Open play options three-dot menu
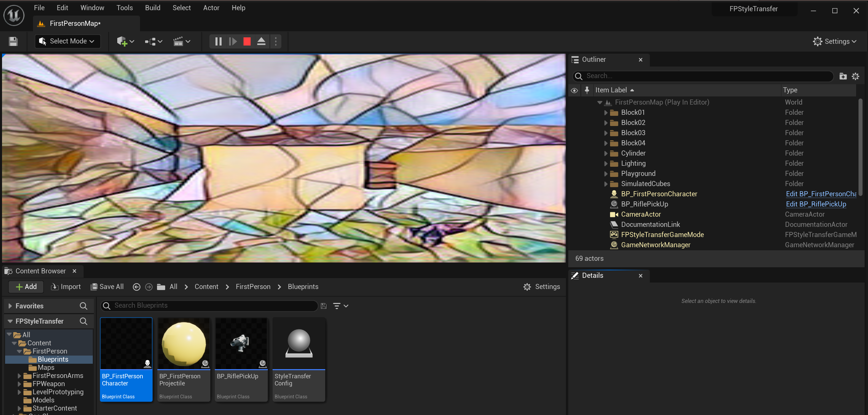 pos(276,41)
